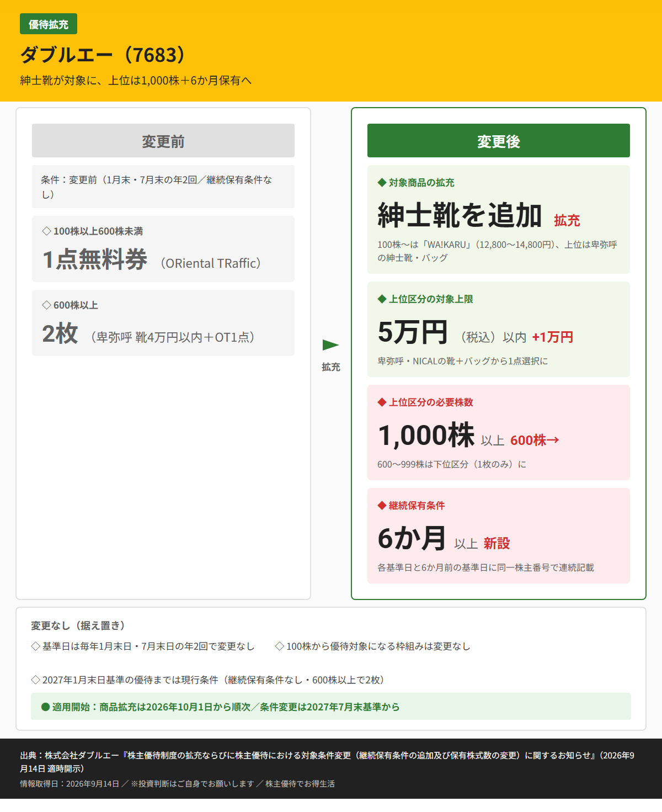This screenshot has width=662, height=812.
Task: Click the 卑弥呼 靴4万円以内＋OT1点 note
Action: pos(172,337)
